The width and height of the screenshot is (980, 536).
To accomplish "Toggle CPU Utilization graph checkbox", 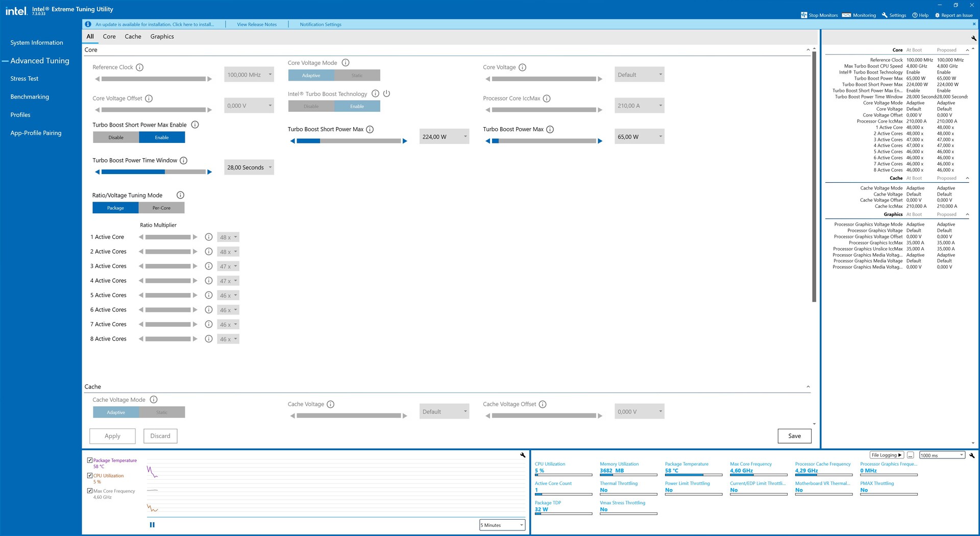I will (x=90, y=476).
